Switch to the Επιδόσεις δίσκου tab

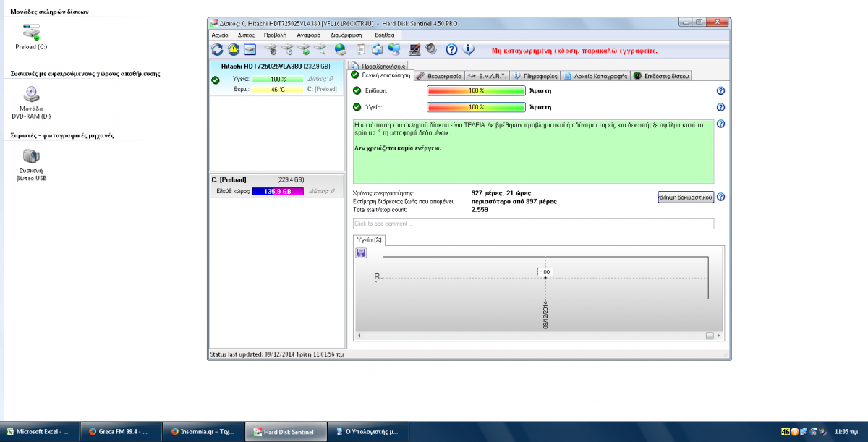662,75
